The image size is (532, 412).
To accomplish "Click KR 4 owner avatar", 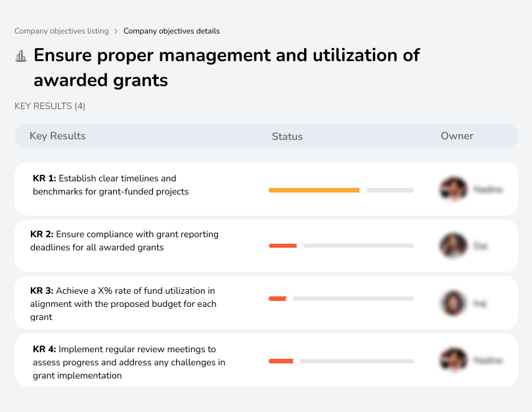I will pyautogui.click(x=453, y=360).
